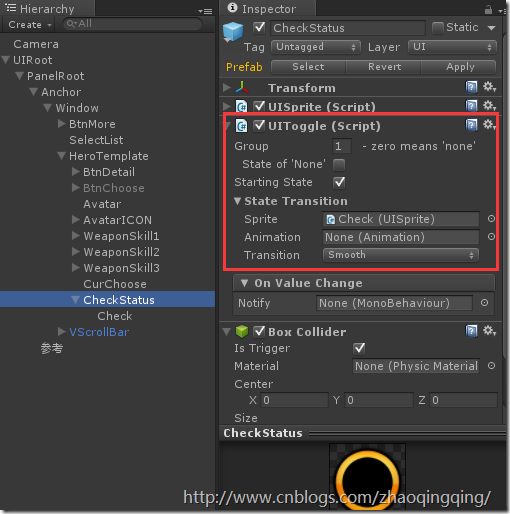Click the Center X value field

click(295, 400)
